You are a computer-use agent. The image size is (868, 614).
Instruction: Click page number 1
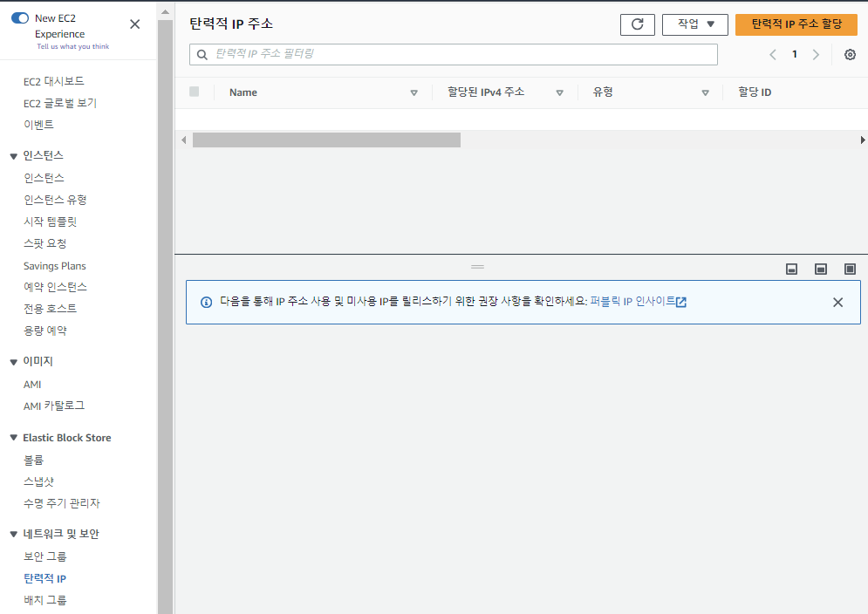(x=795, y=54)
